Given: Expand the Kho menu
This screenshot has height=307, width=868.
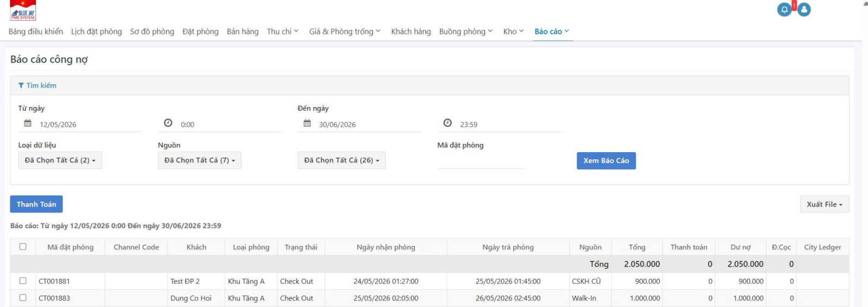Looking at the screenshot, I should tap(513, 32).
